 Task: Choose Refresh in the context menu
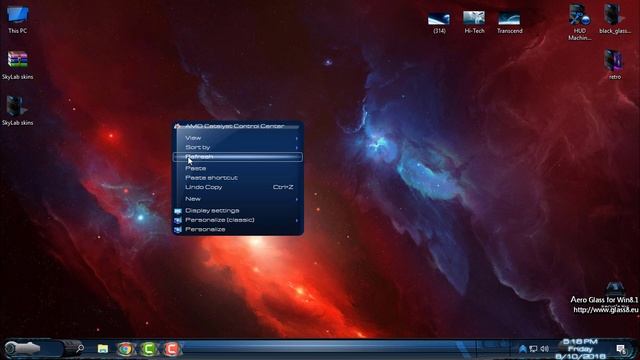click(238, 157)
